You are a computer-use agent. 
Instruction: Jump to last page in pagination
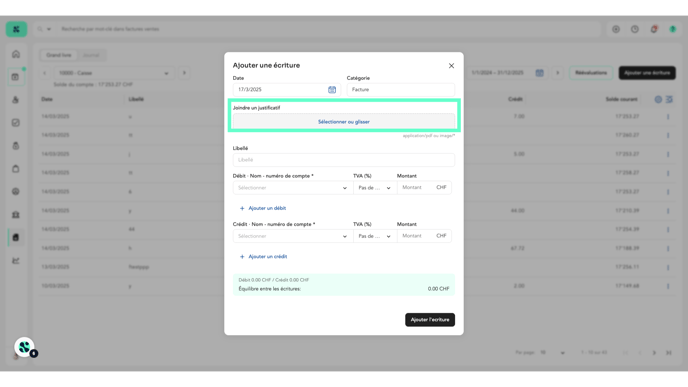pyautogui.click(x=669, y=353)
